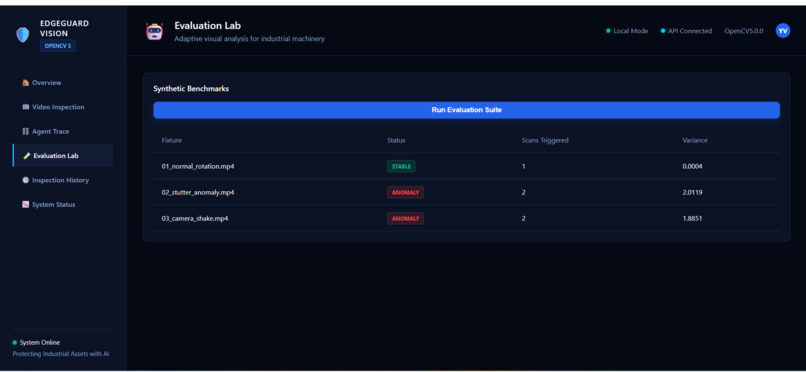Open Inspection History
The width and height of the screenshot is (806, 372).
tap(63, 180)
